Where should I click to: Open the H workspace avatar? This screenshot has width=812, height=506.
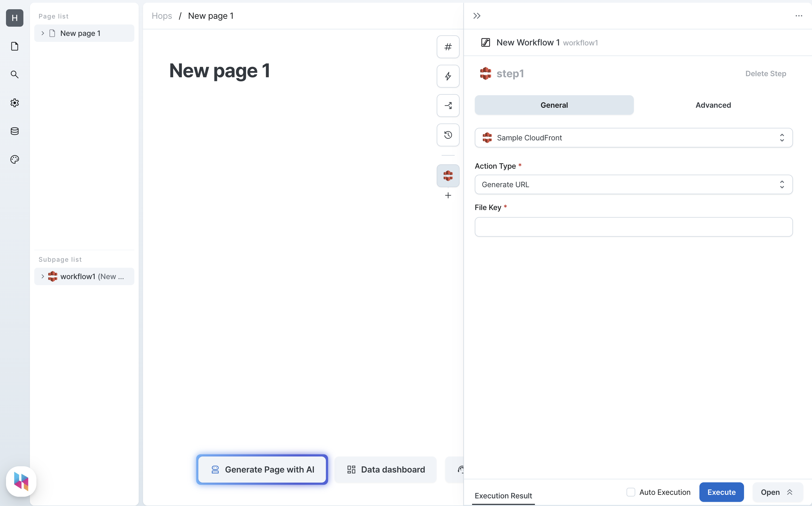click(15, 18)
